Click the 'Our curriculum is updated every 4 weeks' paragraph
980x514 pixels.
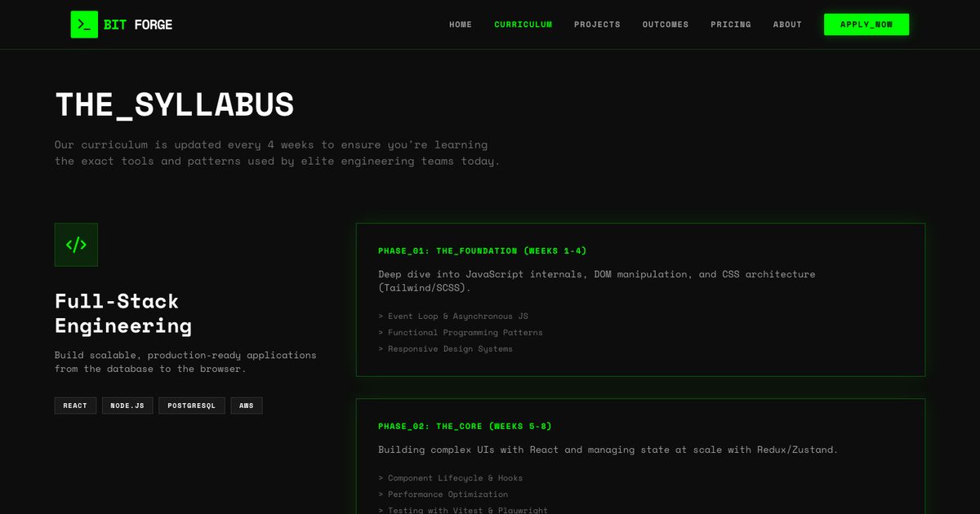click(278, 153)
